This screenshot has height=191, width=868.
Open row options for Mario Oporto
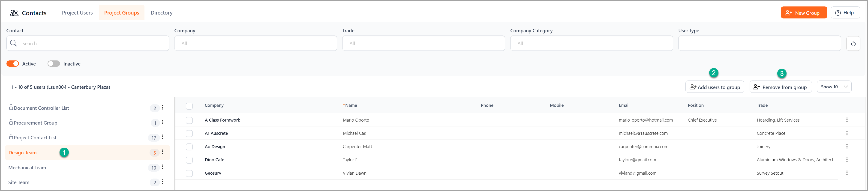[847, 120]
